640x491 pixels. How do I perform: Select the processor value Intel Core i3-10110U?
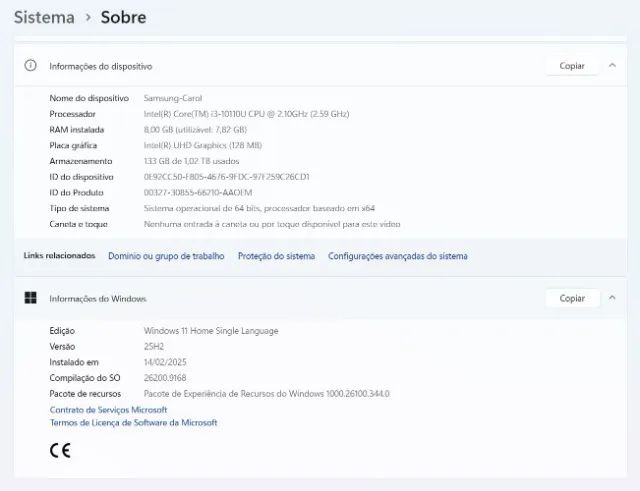[x=247, y=114]
